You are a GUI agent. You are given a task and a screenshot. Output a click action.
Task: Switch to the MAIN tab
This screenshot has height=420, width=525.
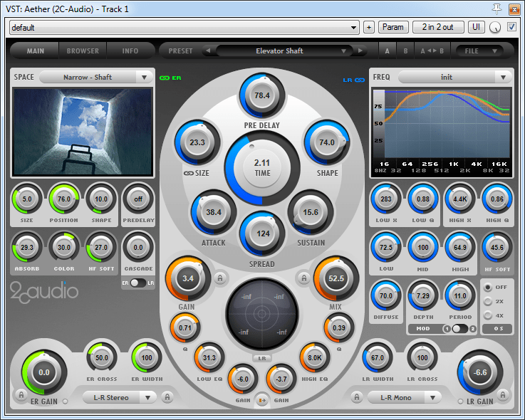35,51
